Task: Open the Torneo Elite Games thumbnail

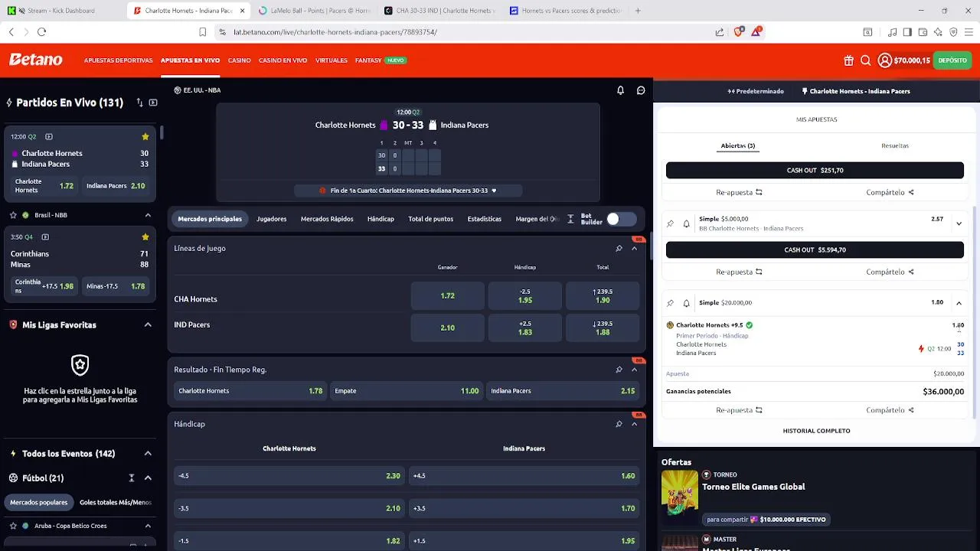Action: 680,493
